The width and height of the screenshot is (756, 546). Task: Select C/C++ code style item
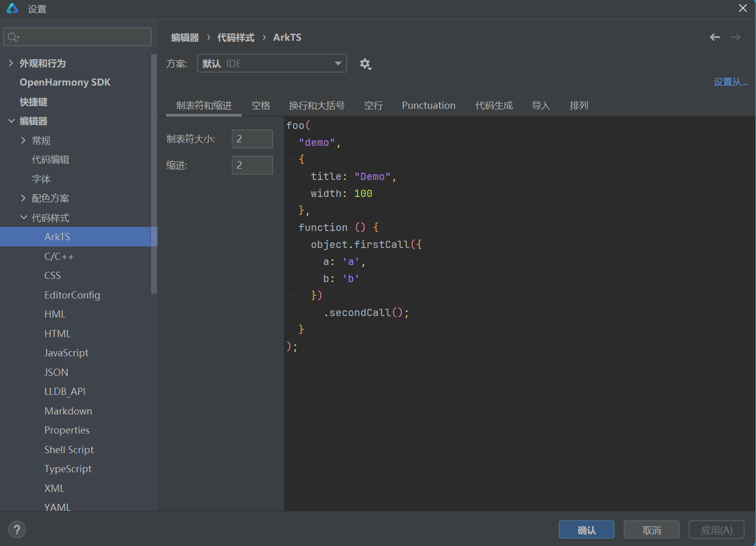point(59,256)
